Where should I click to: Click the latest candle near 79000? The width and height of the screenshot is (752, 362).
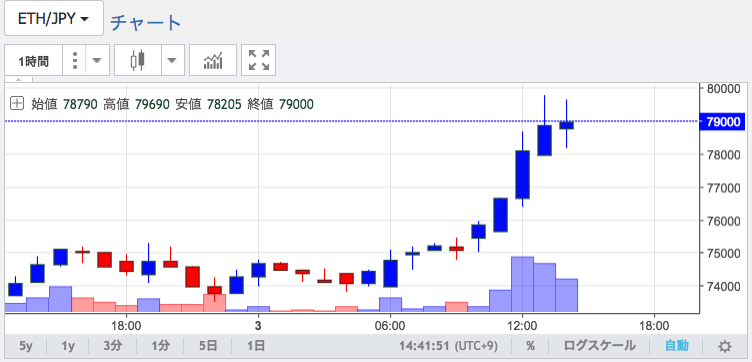[x=566, y=125]
